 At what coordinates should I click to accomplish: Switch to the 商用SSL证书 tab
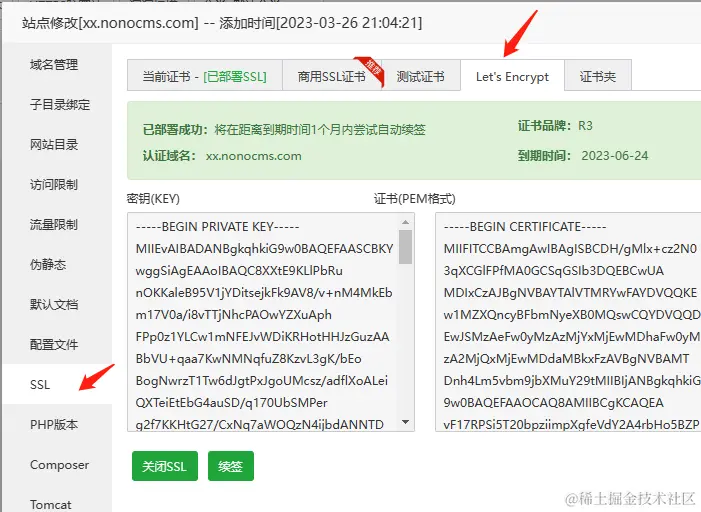click(332, 76)
